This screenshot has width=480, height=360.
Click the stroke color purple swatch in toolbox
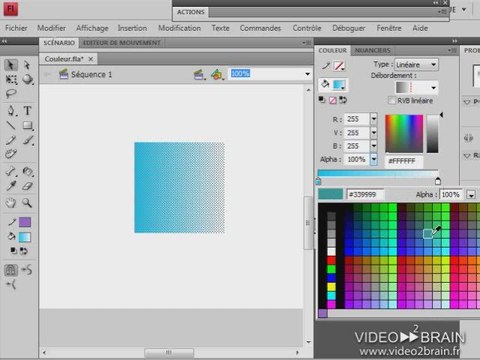25,222
